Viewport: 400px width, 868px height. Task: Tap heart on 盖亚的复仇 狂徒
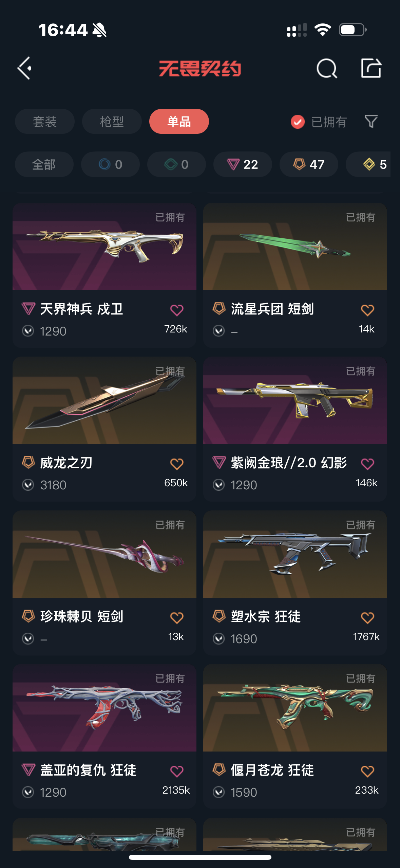pyautogui.click(x=177, y=771)
